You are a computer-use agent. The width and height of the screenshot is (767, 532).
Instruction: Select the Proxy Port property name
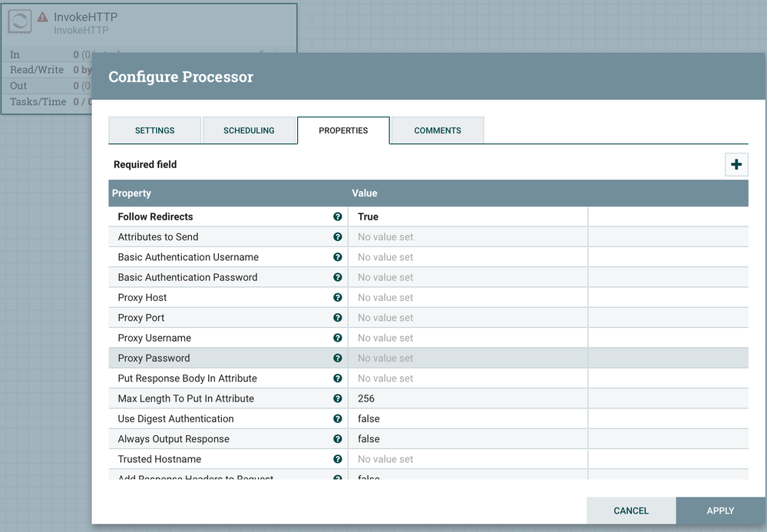(141, 318)
